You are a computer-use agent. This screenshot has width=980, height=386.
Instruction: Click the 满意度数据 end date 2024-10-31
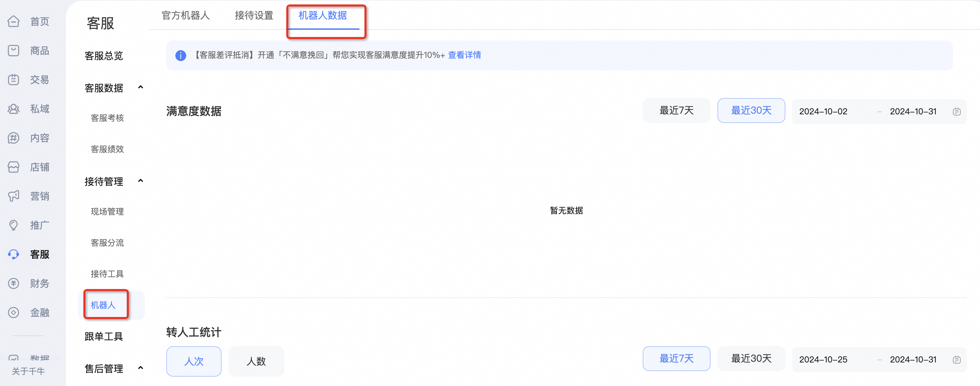pyautogui.click(x=913, y=112)
